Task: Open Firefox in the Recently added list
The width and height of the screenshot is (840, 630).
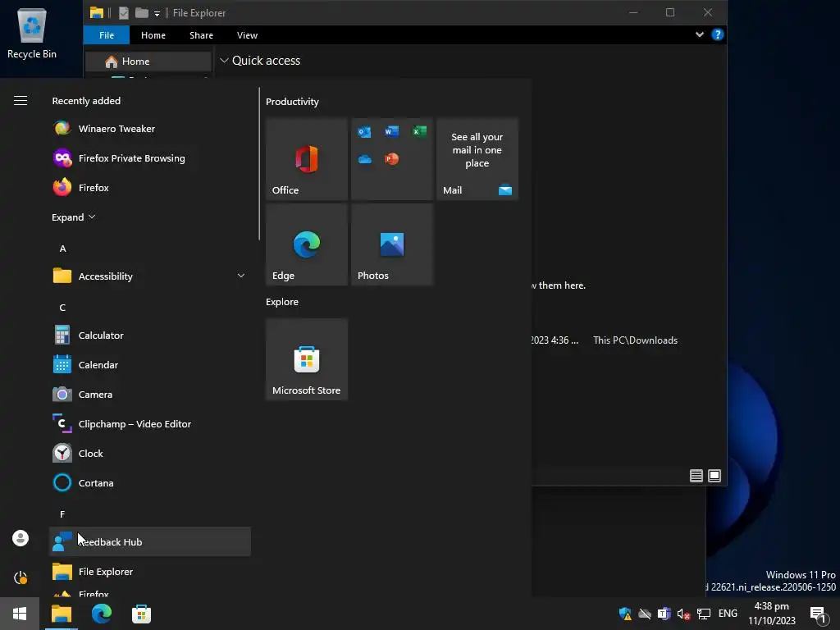Action: 150,188
